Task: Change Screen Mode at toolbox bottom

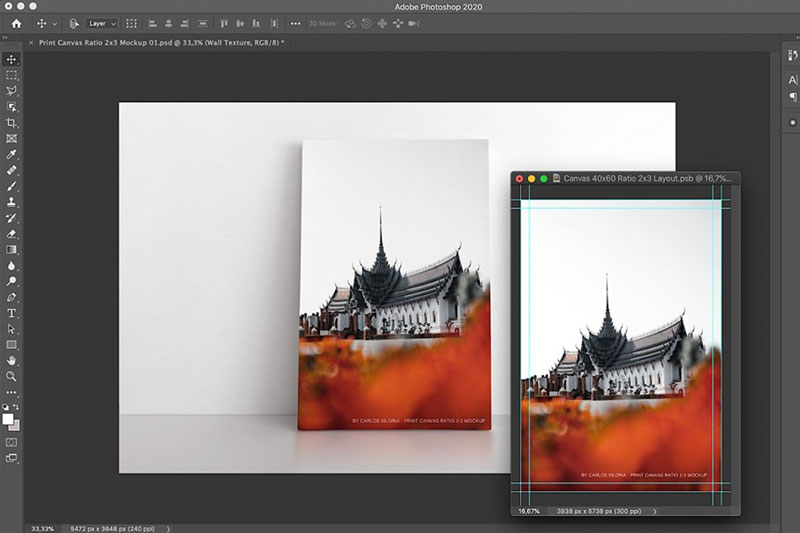Action: click(x=11, y=458)
